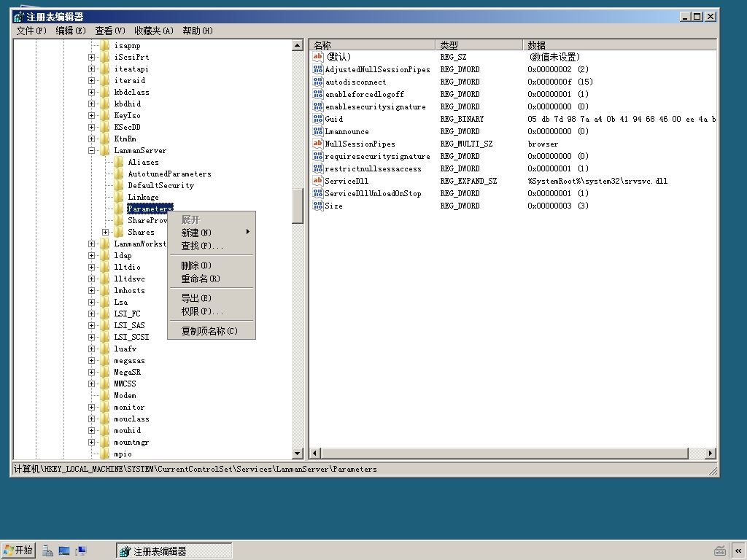Sort values by 数据 column header
The image size is (747, 560).
(620, 44)
